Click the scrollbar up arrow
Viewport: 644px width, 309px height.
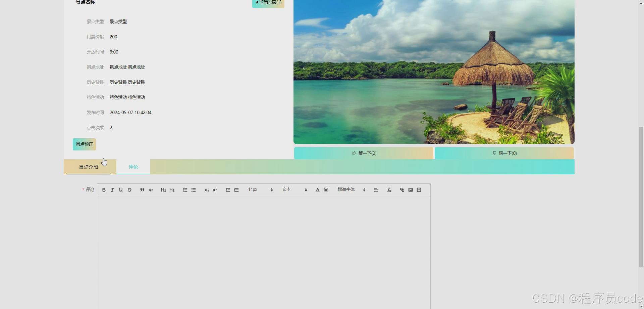[641, 3]
